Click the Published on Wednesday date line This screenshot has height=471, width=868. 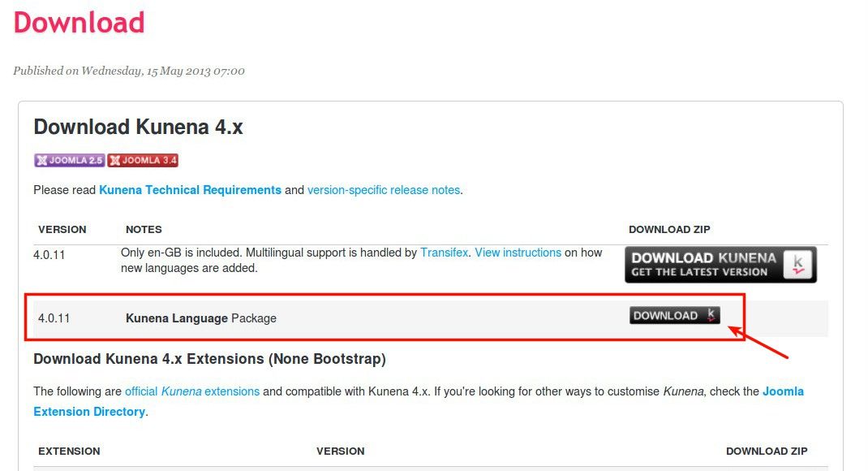[x=129, y=71]
